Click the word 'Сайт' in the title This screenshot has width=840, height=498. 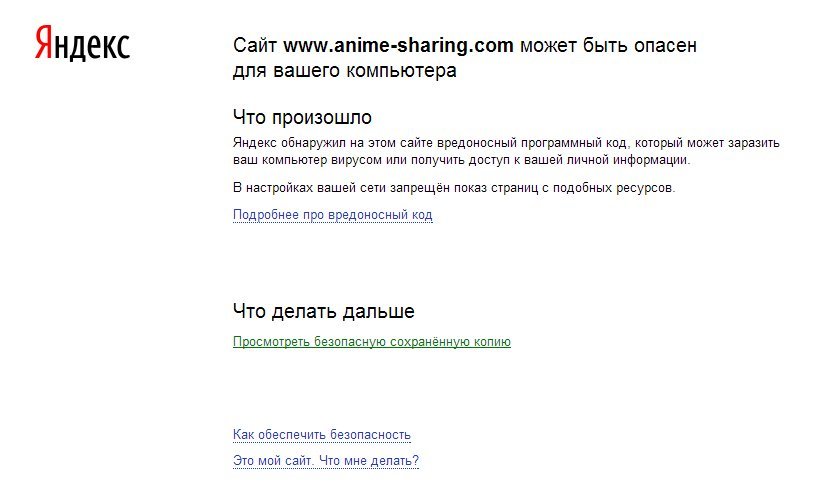255,46
